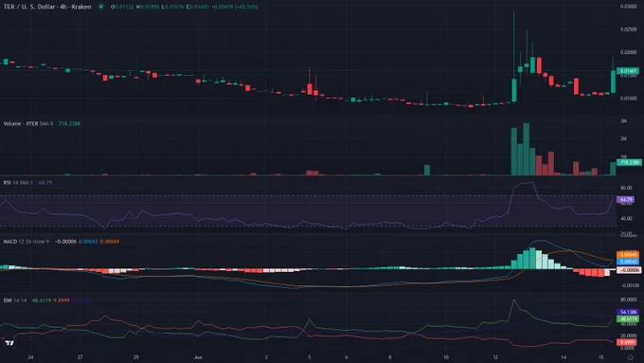Viewport: 644px width, 363px height.
Task: Click the DMI legend value 9.8999
Action: tap(62, 300)
